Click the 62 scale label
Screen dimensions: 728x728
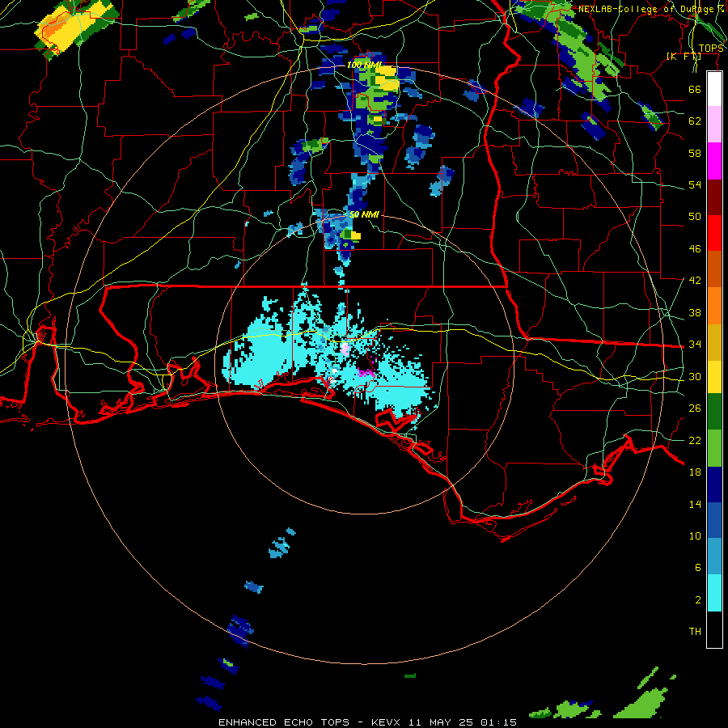(x=695, y=121)
